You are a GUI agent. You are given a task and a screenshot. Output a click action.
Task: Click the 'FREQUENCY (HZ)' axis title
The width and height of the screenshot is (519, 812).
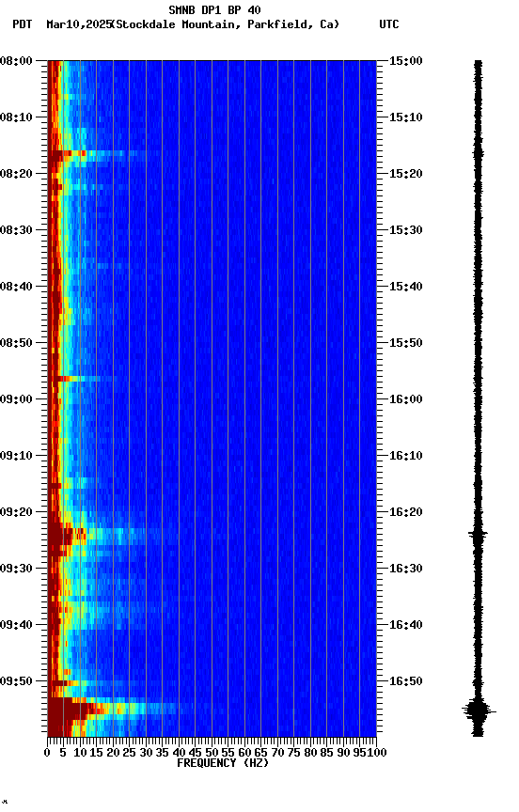click(x=223, y=763)
